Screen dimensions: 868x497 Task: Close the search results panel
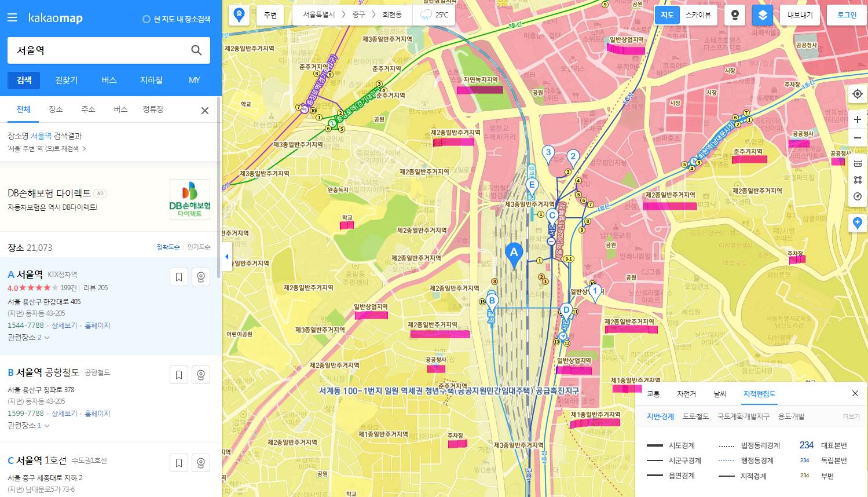coord(205,110)
